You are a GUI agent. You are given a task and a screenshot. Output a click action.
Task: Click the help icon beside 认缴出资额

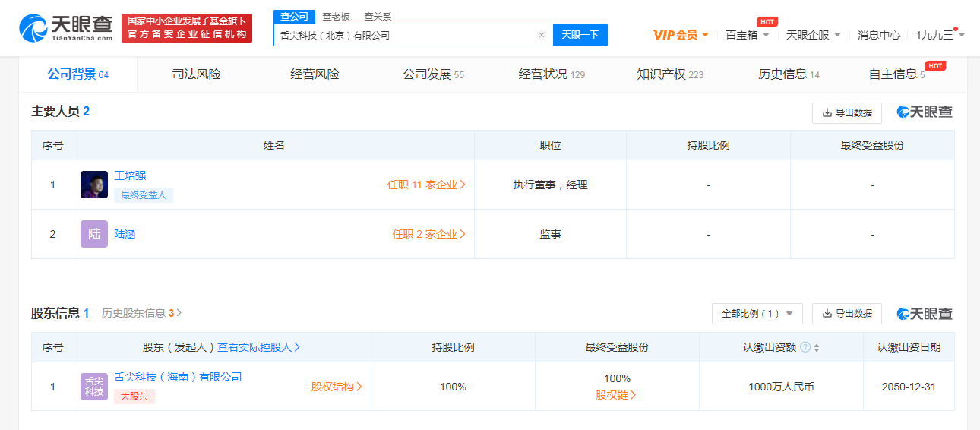point(805,347)
